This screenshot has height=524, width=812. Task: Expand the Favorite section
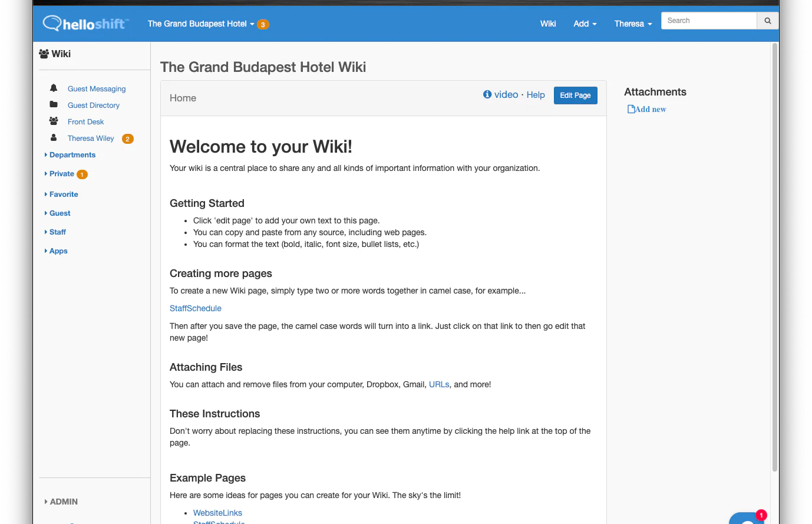pyautogui.click(x=61, y=195)
